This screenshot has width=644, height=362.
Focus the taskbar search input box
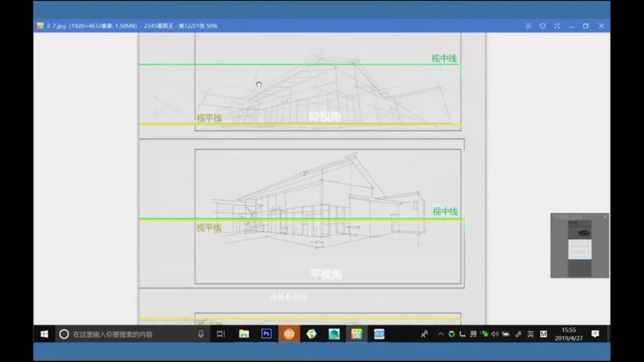[x=131, y=334]
